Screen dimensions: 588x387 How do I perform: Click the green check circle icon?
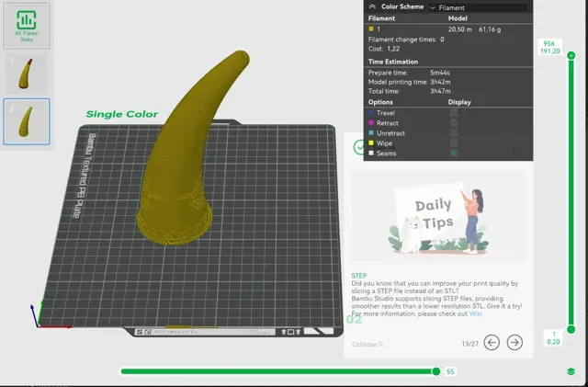click(359, 147)
